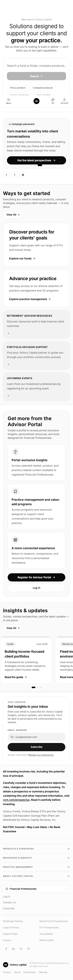This screenshot has height=980, width=73.
Task: Select the Compare products chip
Action: [x=43, y=87]
